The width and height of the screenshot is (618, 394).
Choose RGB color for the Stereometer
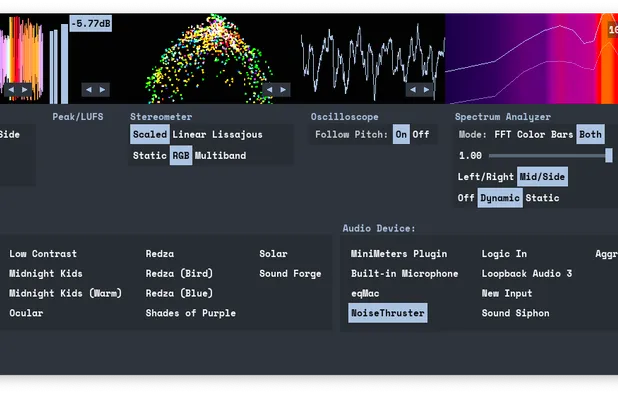coord(181,156)
